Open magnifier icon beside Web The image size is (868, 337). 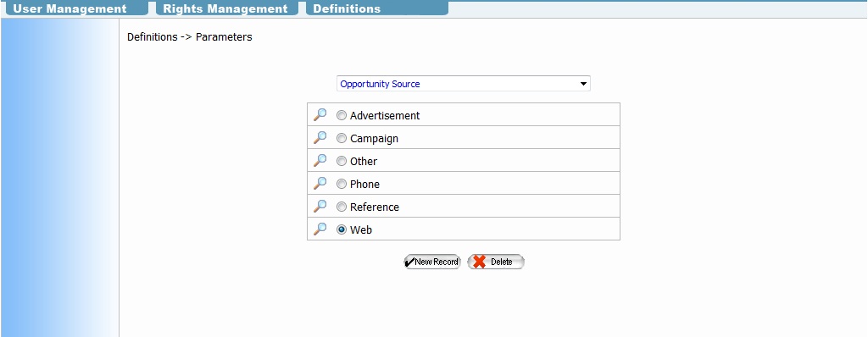pyautogui.click(x=320, y=229)
